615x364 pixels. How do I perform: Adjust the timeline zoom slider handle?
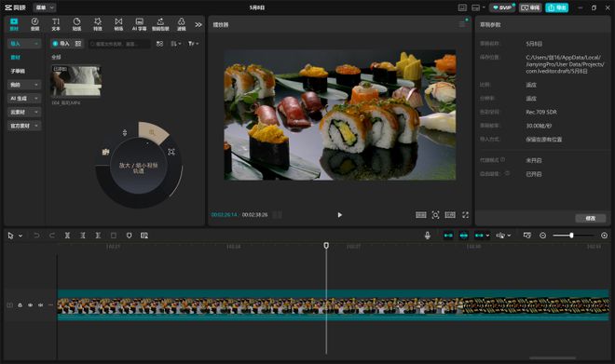click(571, 236)
